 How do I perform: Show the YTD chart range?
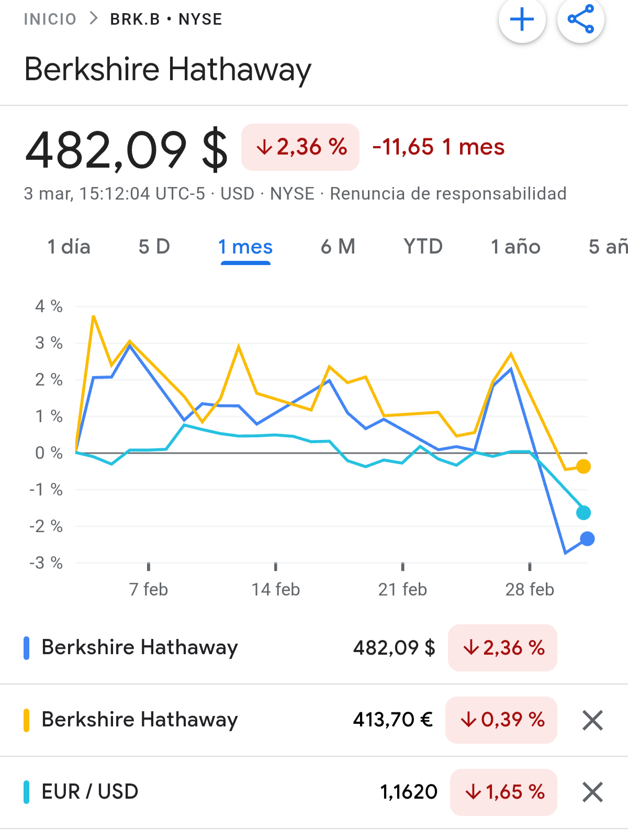point(423,247)
